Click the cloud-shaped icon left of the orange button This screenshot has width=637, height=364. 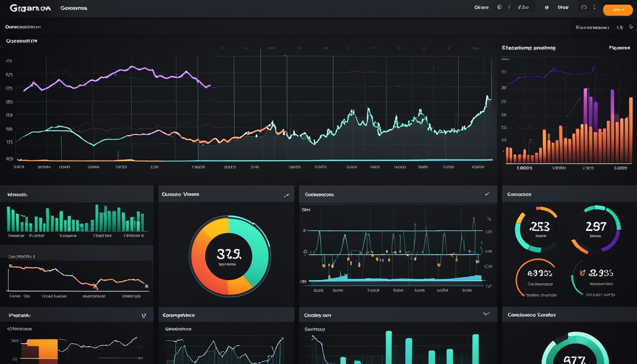point(584,8)
